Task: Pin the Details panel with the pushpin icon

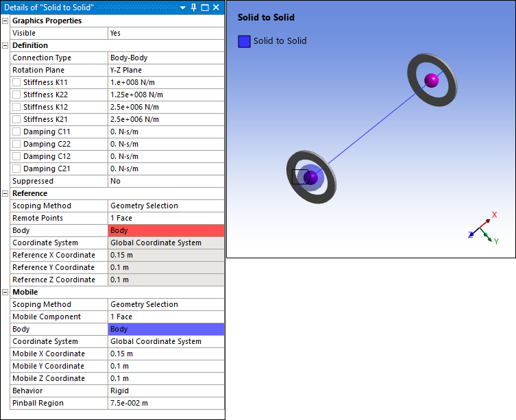Action: [x=194, y=7]
